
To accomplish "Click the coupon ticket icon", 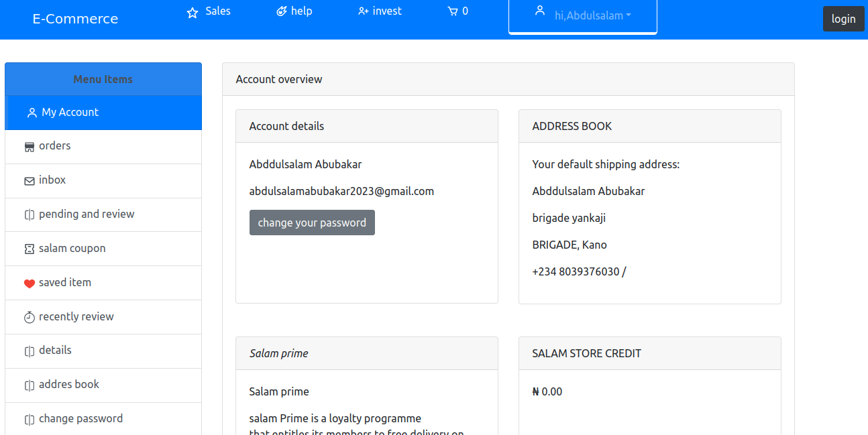I will pos(30,249).
